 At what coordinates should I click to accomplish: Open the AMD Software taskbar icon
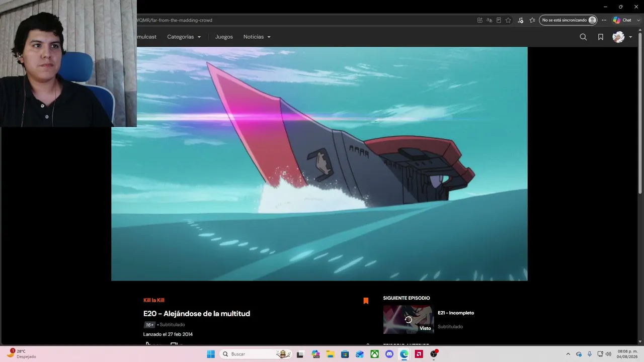419,354
